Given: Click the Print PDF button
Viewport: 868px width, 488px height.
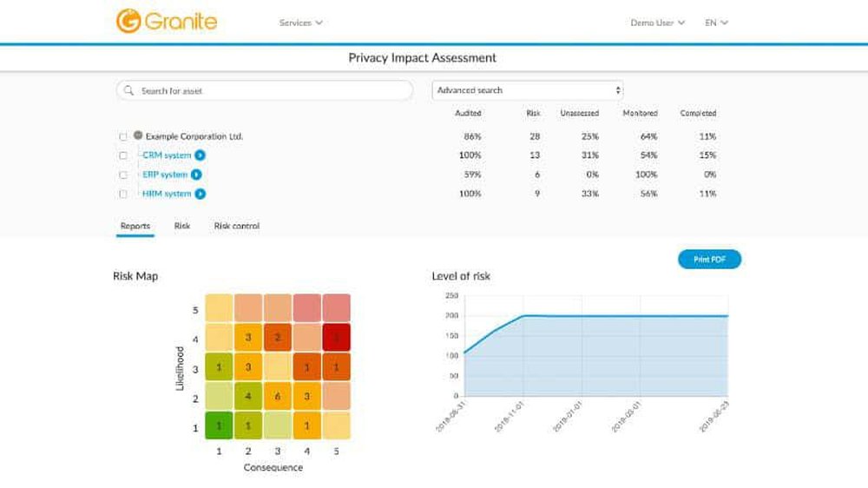Looking at the screenshot, I should [x=709, y=260].
